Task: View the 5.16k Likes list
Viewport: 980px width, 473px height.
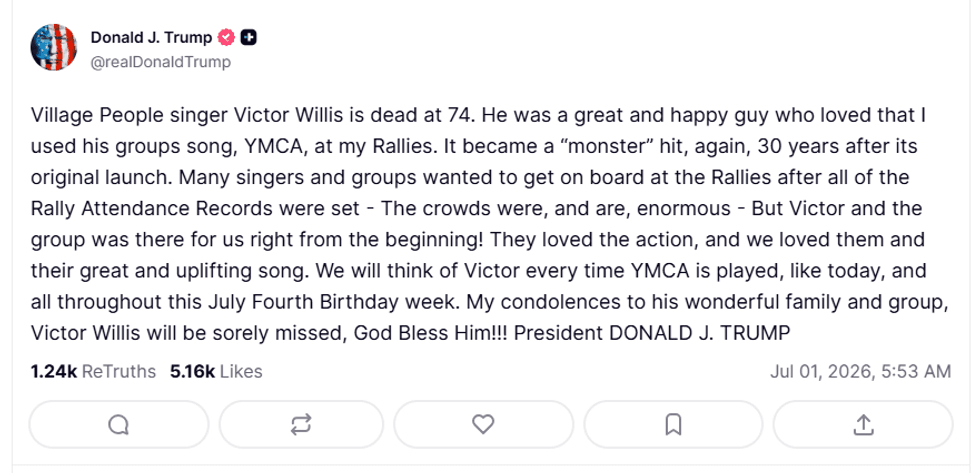Action: click(x=216, y=372)
